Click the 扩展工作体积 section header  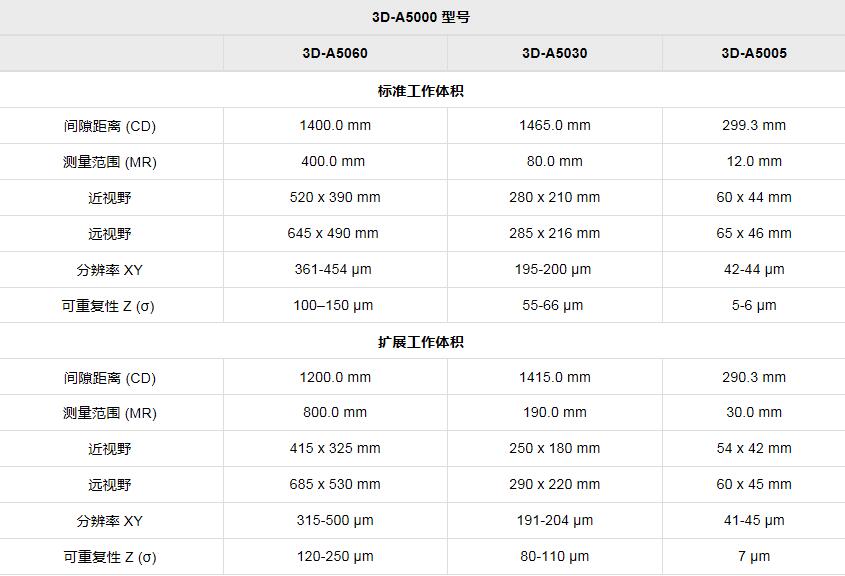[422, 341]
